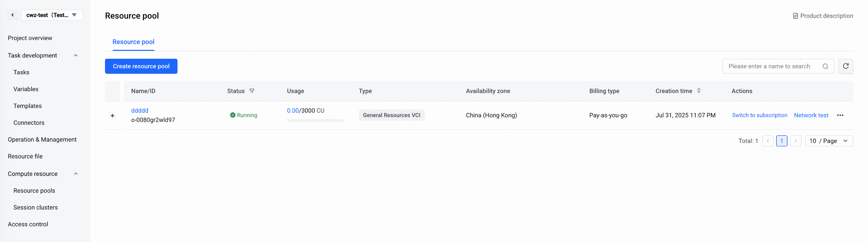
Task: Open the ddddd resource pool
Action: 140,111
